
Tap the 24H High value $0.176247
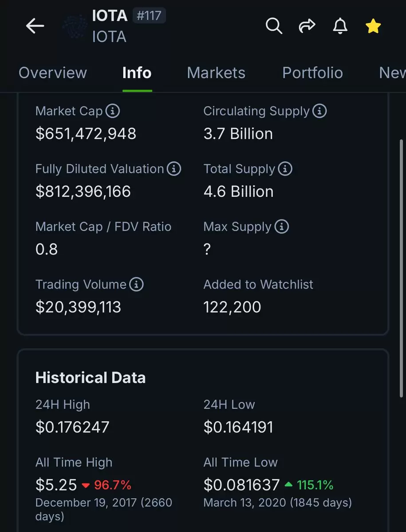[x=72, y=427]
